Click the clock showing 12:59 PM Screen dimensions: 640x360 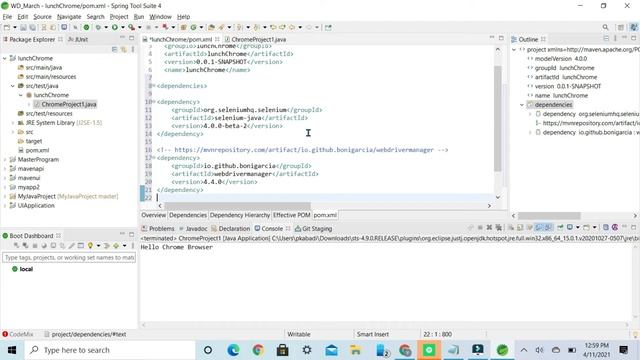click(x=596, y=345)
